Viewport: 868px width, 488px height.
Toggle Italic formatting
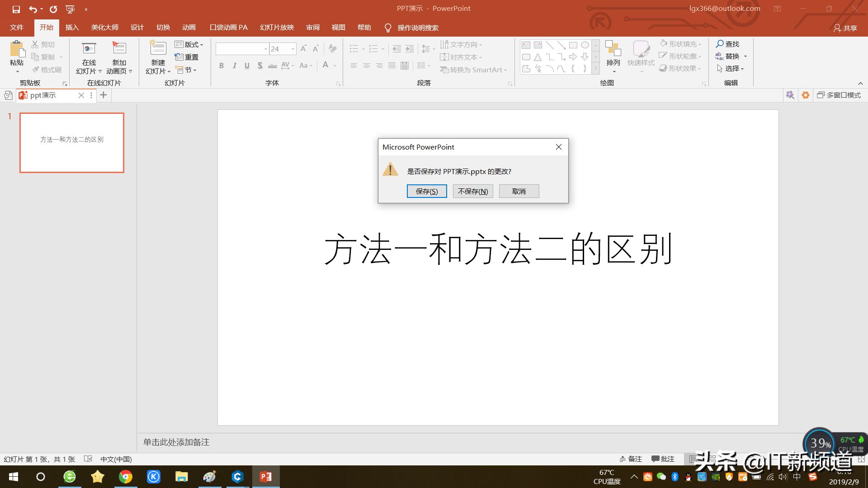click(x=234, y=66)
